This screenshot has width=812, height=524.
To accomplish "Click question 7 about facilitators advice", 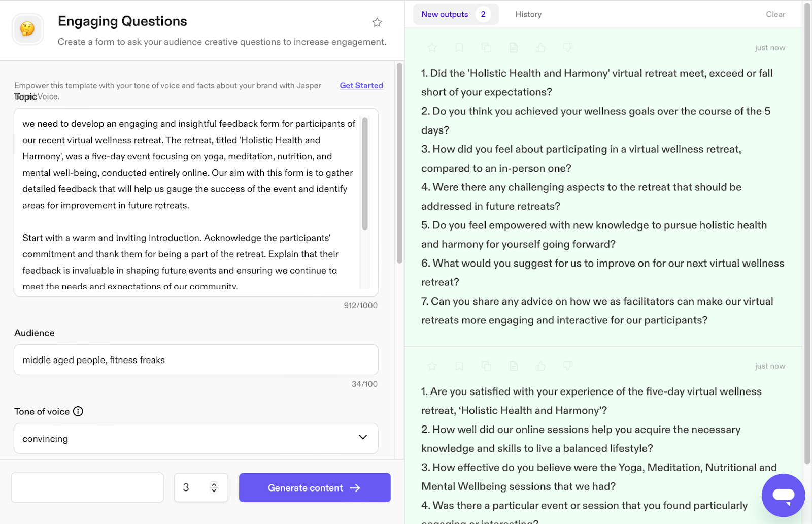I will [597, 310].
